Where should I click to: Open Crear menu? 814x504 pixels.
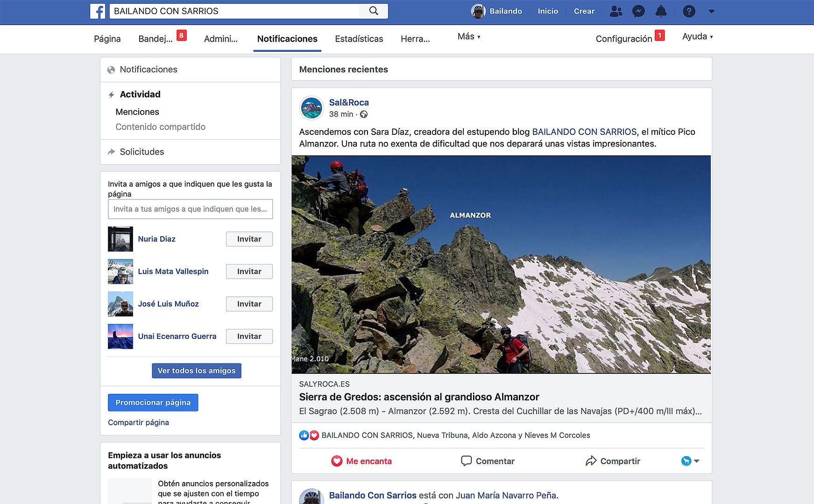tap(584, 11)
